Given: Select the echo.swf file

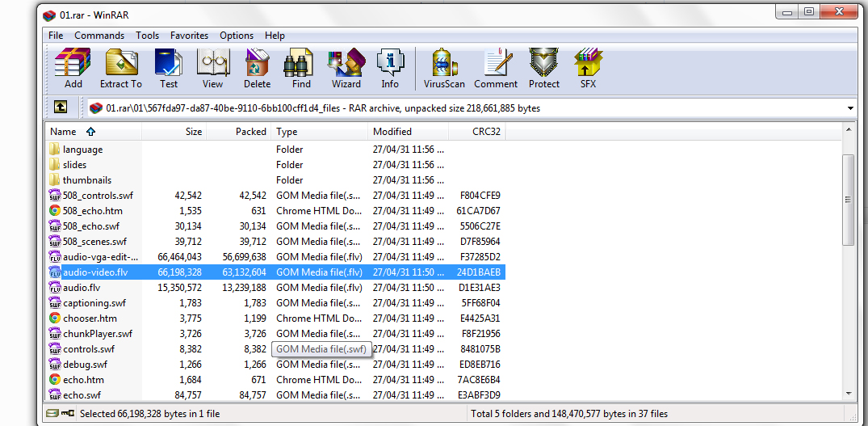Looking at the screenshot, I should pyautogui.click(x=82, y=395).
